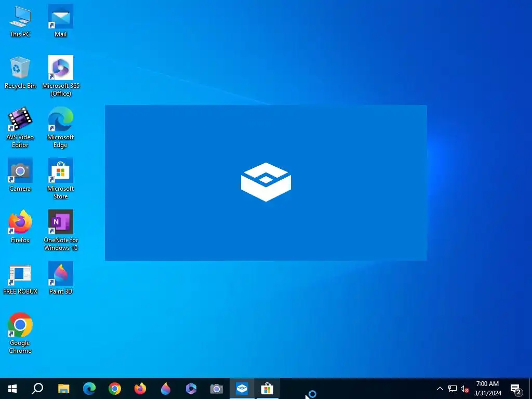Launch Camera app from the taskbar
The image size is (532, 399).
(x=217, y=389)
